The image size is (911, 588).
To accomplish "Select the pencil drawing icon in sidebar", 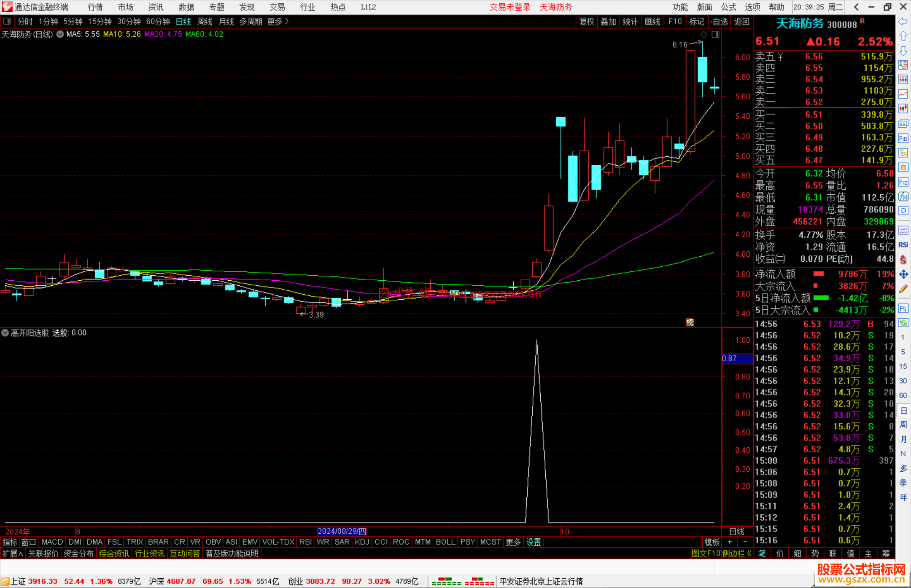I will (x=903, y=289).
